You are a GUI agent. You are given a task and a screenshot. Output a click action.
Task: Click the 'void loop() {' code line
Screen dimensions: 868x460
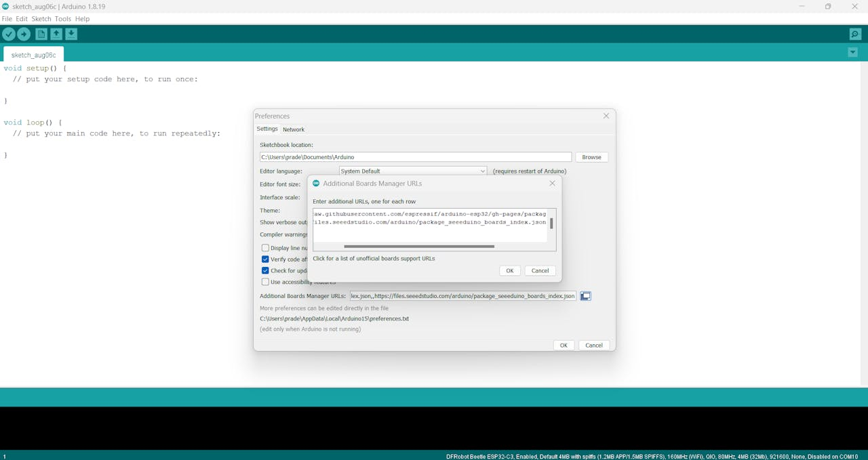click(33, 123)
